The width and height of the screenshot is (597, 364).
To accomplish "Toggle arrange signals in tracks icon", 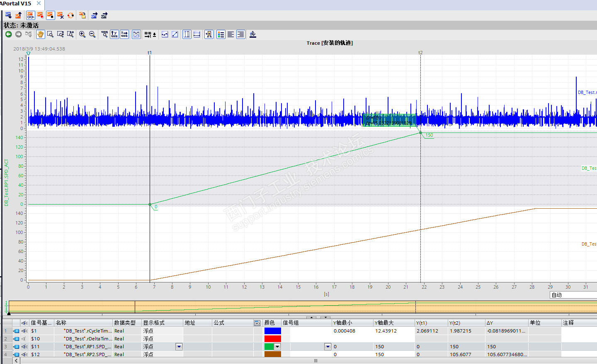I will 136,34.
